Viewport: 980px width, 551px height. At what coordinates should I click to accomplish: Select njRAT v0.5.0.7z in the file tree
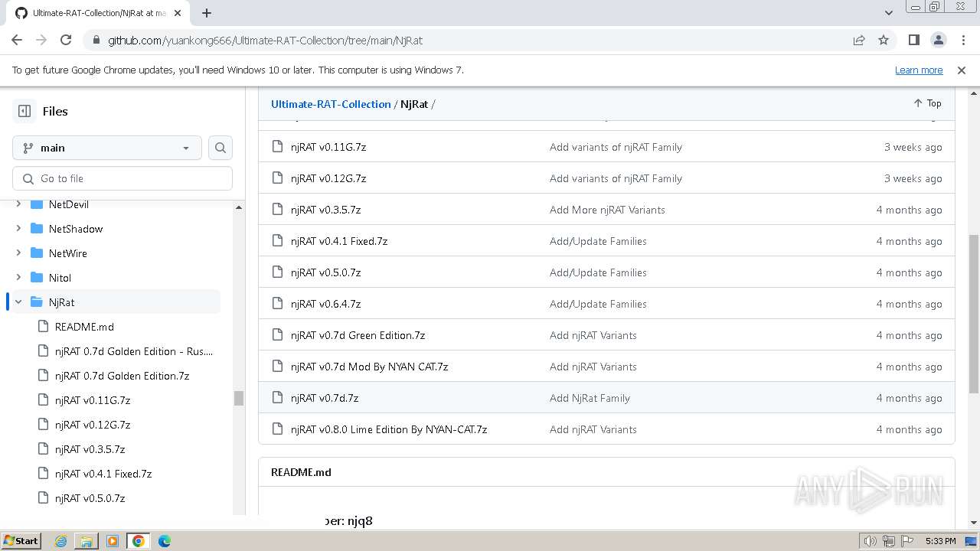click(x=90, y=498)
